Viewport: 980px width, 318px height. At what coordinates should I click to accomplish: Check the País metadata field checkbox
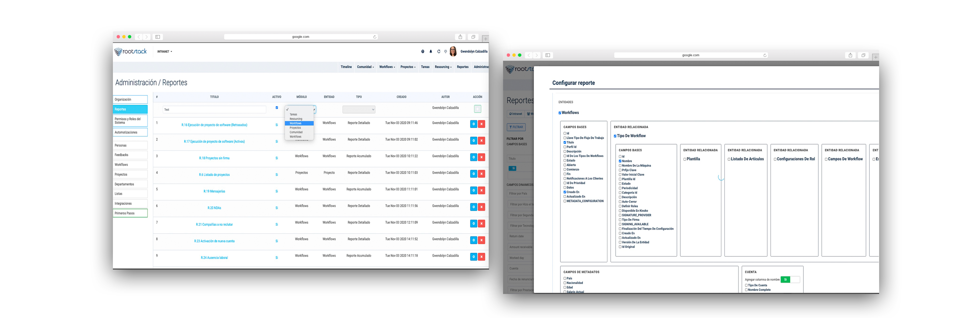pyautogui.click(x=565, y=278)
